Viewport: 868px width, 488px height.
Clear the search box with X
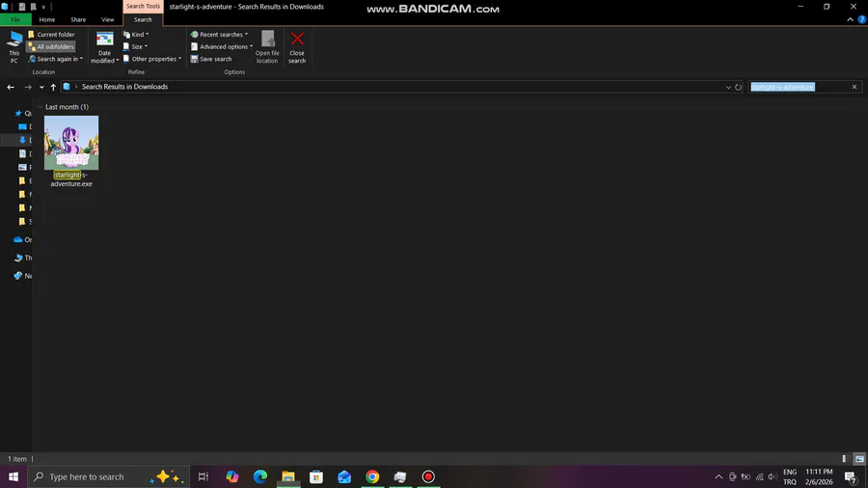pos(854,87)
